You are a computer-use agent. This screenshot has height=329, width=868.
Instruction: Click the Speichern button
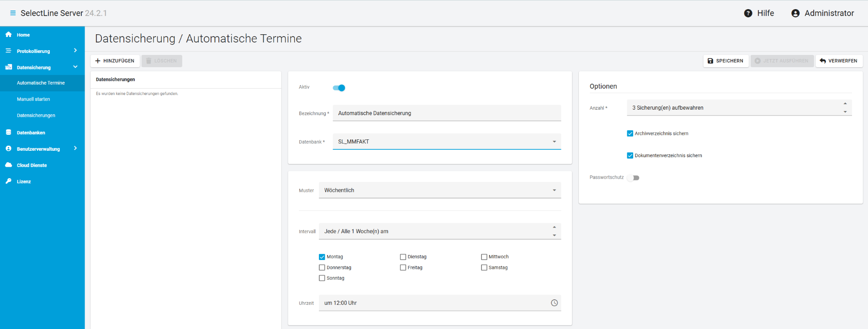point(726,61)
